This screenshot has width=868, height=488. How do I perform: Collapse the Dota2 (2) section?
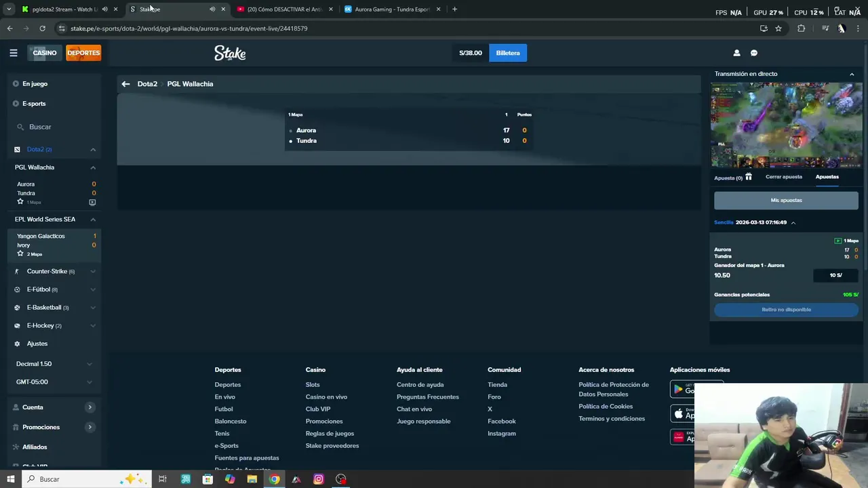tap(93, 149)
